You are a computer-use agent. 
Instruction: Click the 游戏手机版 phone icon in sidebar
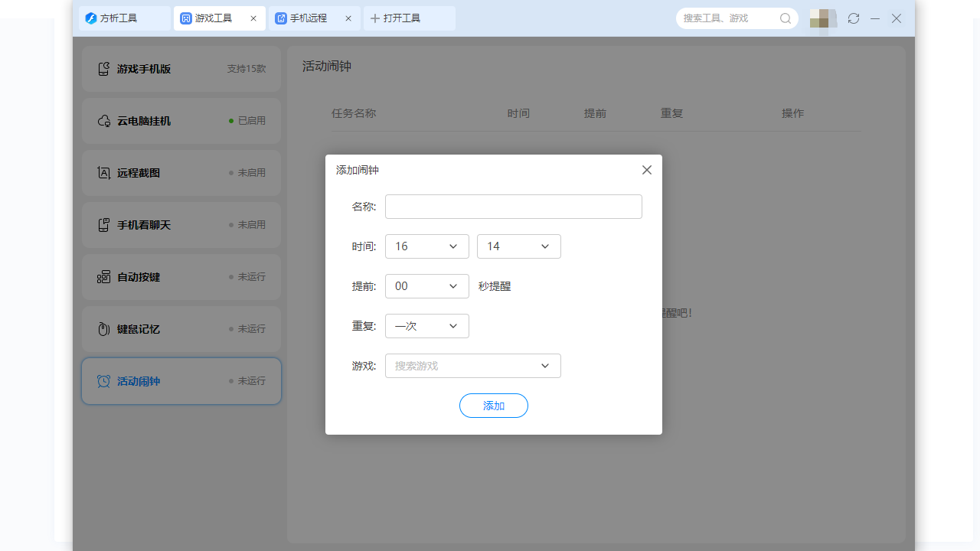(x=103, y=68)
